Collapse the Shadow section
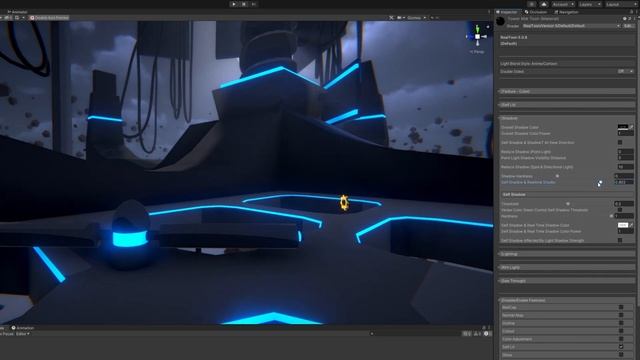This screenshot has width=640, height=360. (567, 118)
